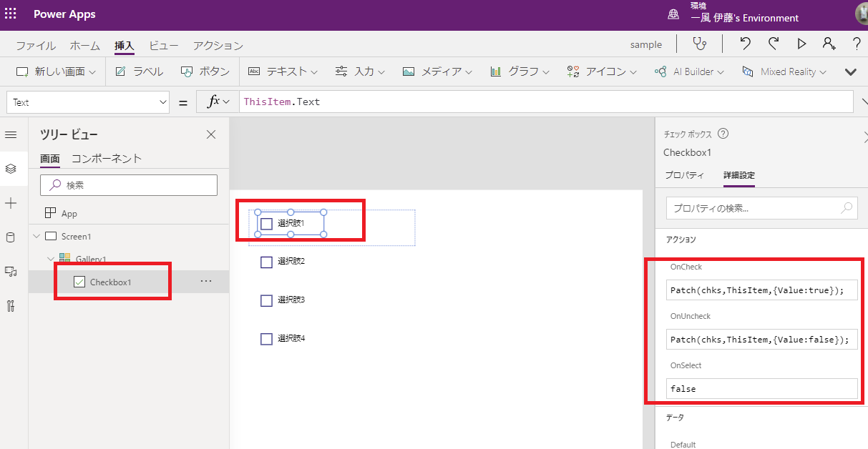Open the Media panel icon
Viewport: 868px width, 449px height.
(x=11, y=272)
